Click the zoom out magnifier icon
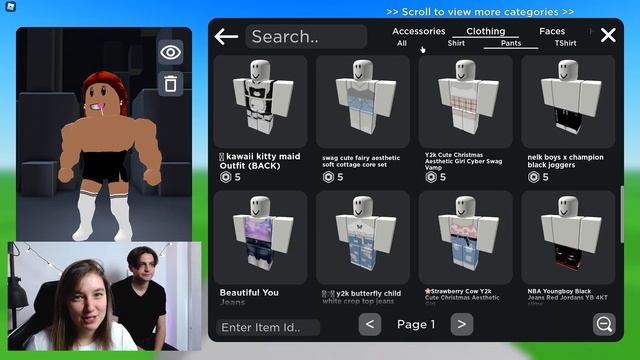 coord(604,324)
